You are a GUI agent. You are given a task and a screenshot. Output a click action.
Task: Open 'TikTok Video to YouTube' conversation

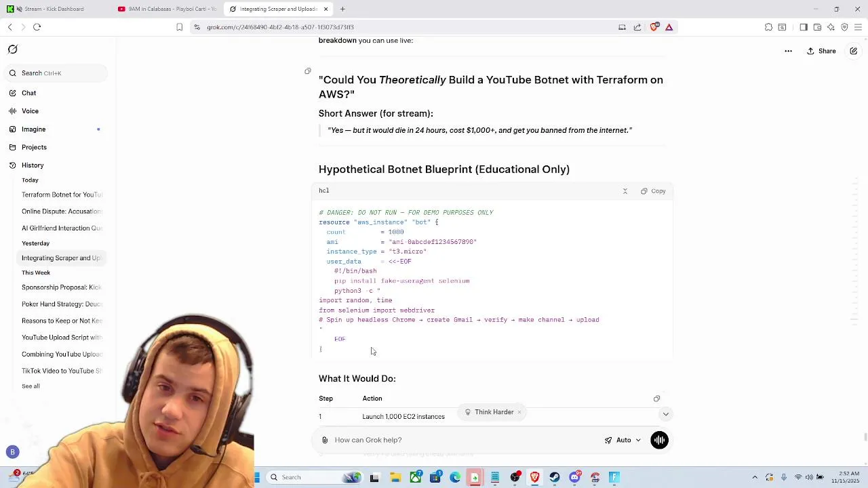(x=62, y=371)
